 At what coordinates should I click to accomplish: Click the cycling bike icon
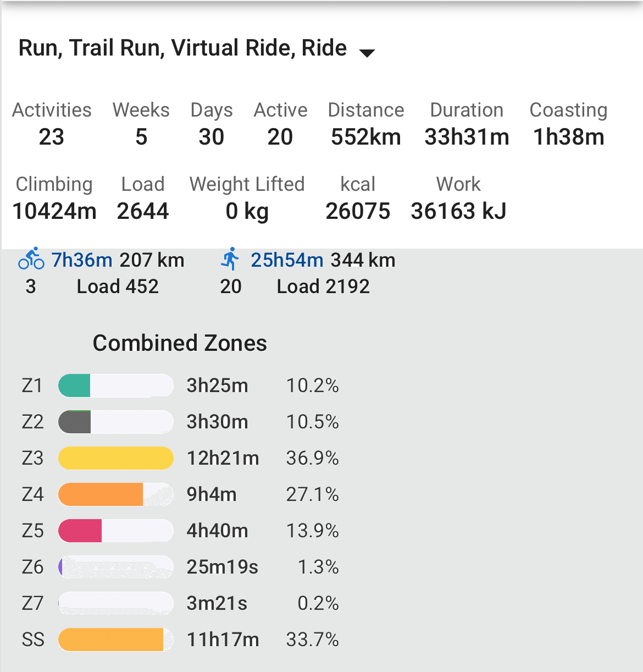point(31,258)
